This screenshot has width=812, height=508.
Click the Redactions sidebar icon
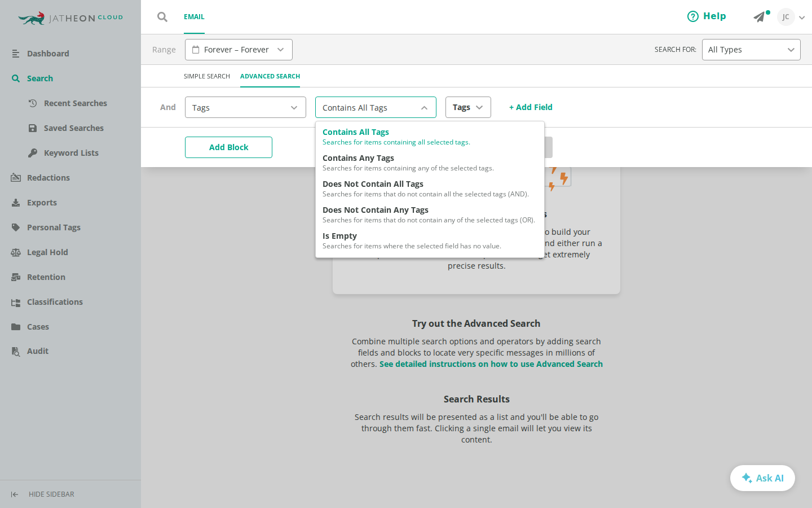[16, 178]
